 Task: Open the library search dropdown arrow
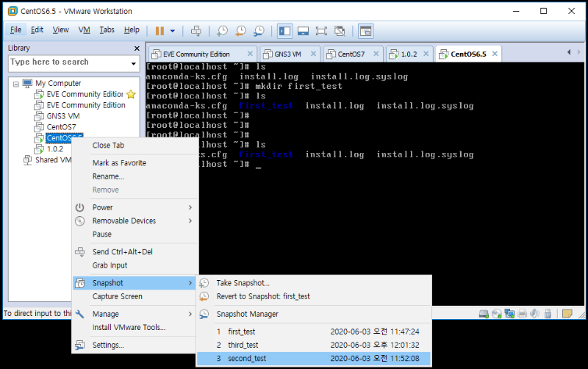click(134, 63)
